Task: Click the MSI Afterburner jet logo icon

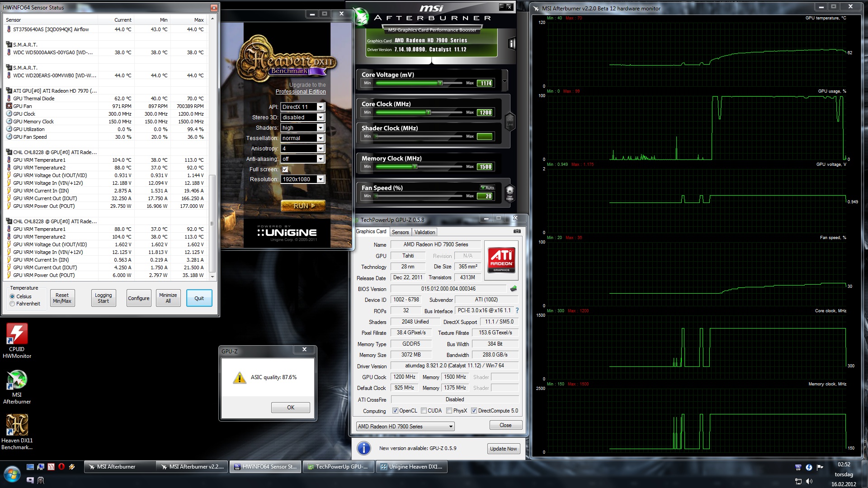Action: pyautogui.click(x=361, y=17)
